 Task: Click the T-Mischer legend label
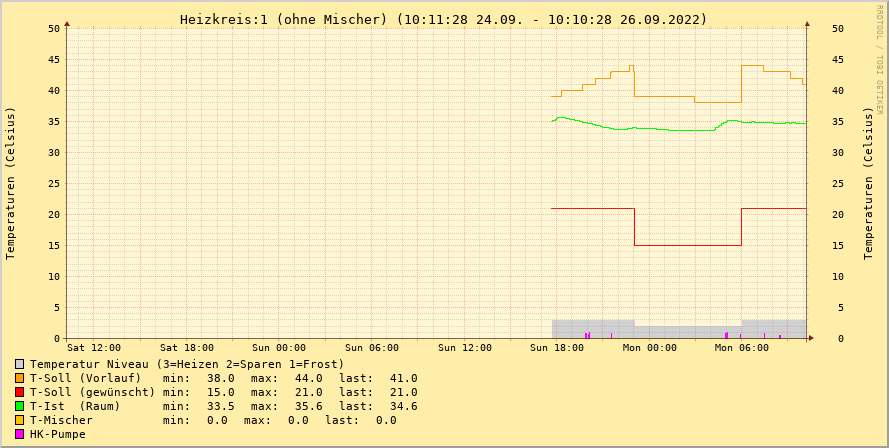[61, 420]
